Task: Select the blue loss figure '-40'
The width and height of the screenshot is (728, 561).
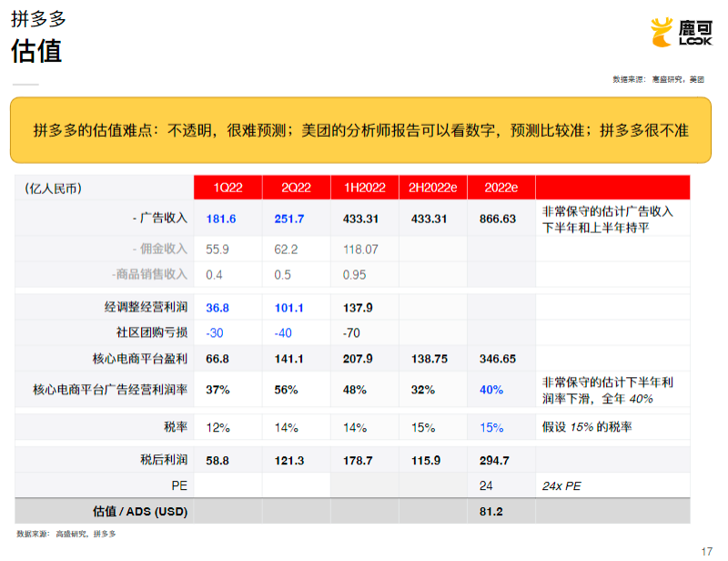Action: point(283,333)
